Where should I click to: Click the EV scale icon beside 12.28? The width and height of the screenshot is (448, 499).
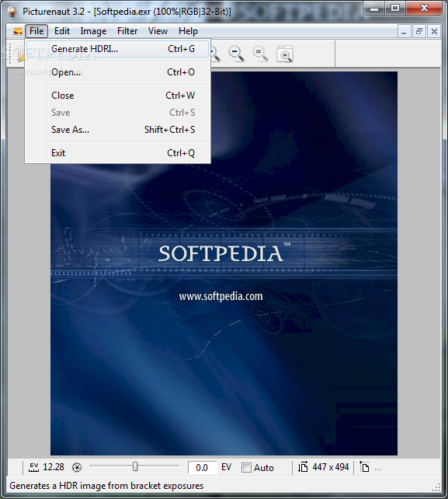33,467
